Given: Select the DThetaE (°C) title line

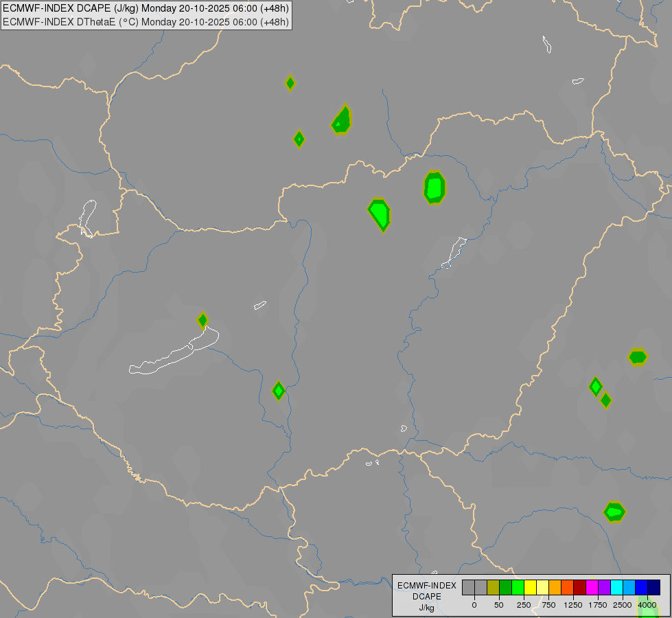Looking at the screenshot, I should (146, 22).
